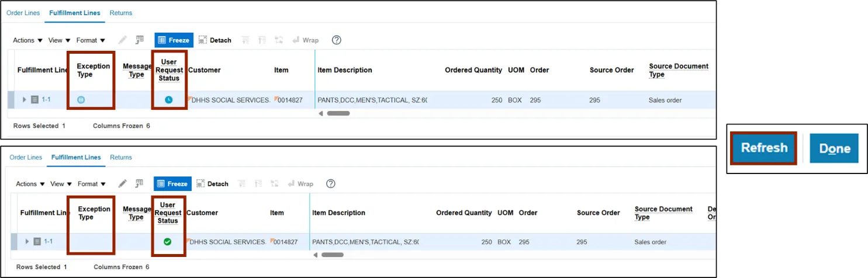Click Customer column header in bottom panel
Viewport: 868px width, 278px height.
tap(202, 213)
